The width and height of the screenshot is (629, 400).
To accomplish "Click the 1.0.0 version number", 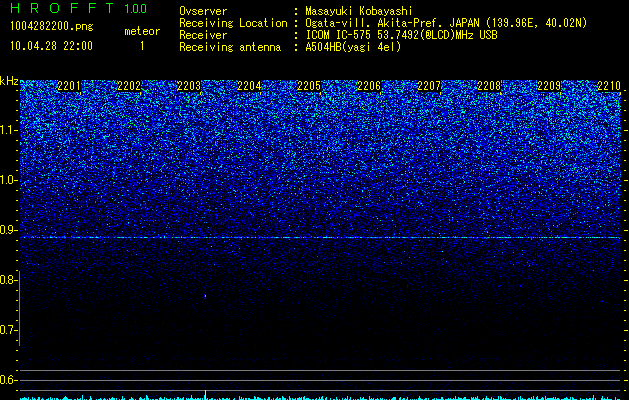I will (x=136, y=8).
